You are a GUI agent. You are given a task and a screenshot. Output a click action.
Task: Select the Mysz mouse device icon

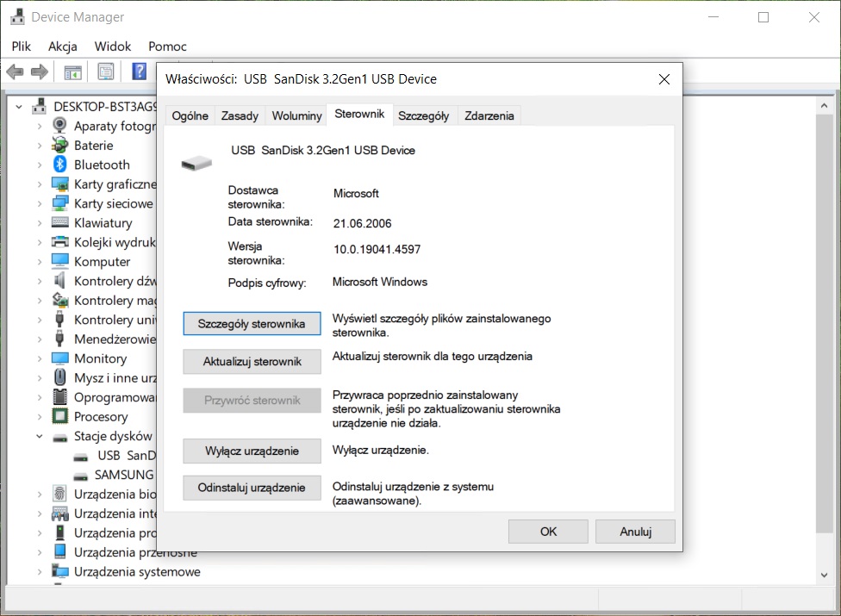click(59, 377)
